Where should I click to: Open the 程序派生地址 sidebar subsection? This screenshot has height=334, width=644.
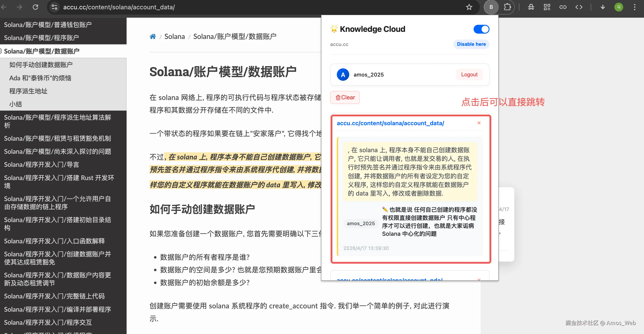point(28,91)
